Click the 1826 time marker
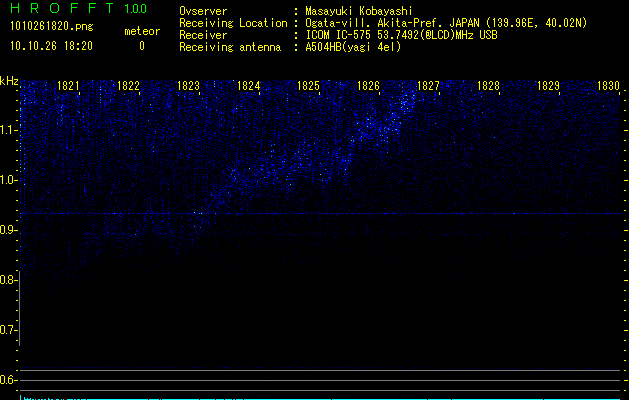Image resolution: width=629 pixels, height=400 pixels. pos(368,86)
